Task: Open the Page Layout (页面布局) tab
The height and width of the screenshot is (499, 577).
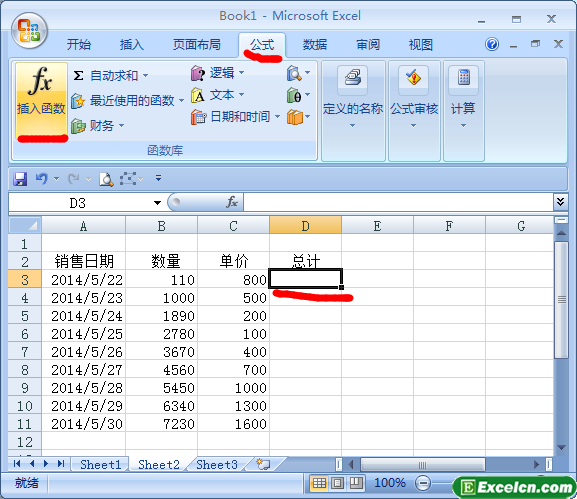Action: click(197, 45)
